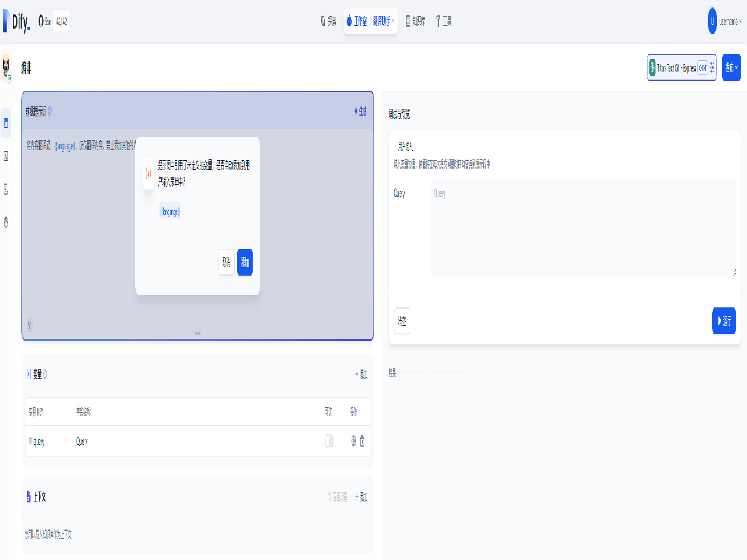Confirm with the blue 添加 button in dialog

click(245, 263)
